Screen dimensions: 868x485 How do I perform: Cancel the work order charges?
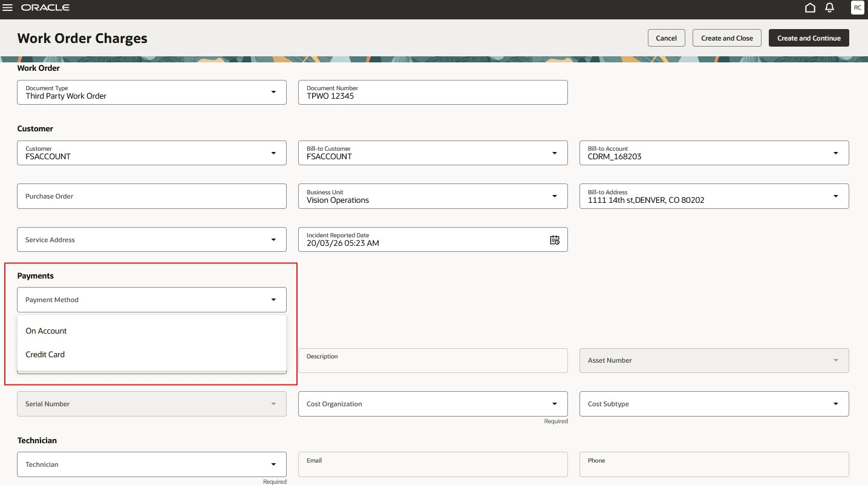coord(666,38)
